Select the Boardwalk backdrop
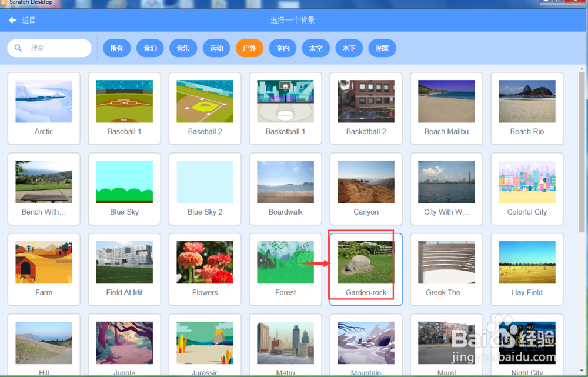 285,189
